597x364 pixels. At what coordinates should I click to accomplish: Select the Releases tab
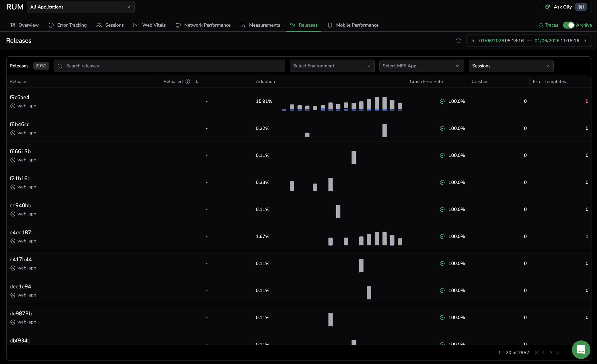(x=303, y=25)
